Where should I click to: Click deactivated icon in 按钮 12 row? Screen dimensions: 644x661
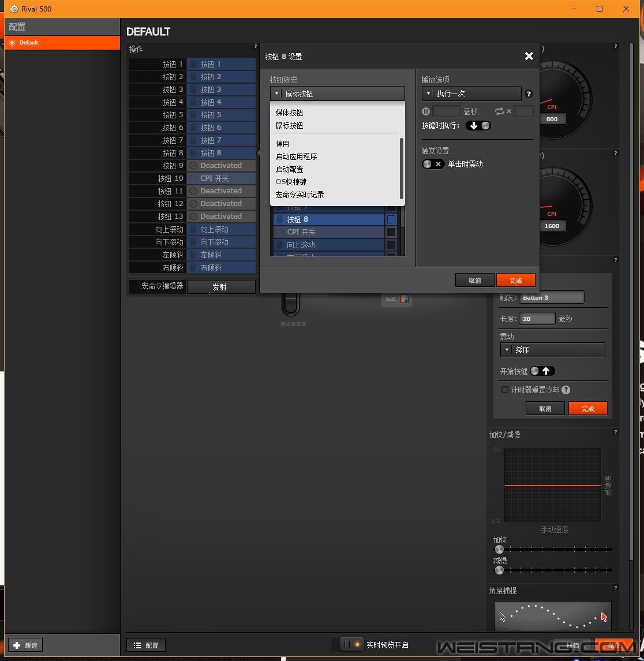coord(193,204)
